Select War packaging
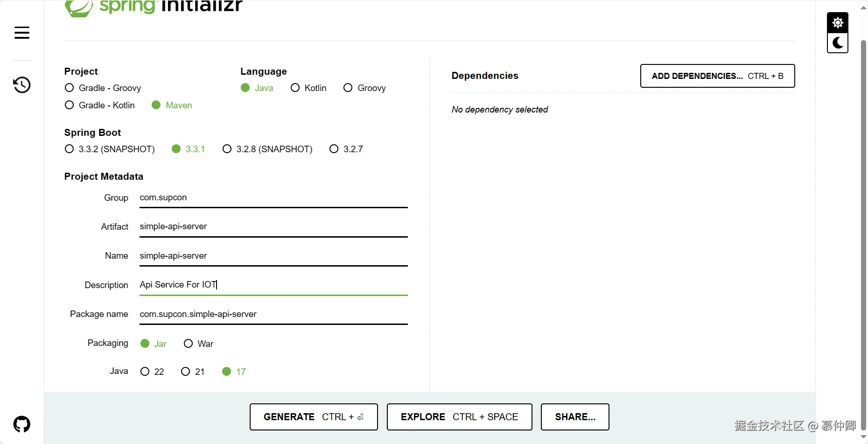 tap(198, 344)
